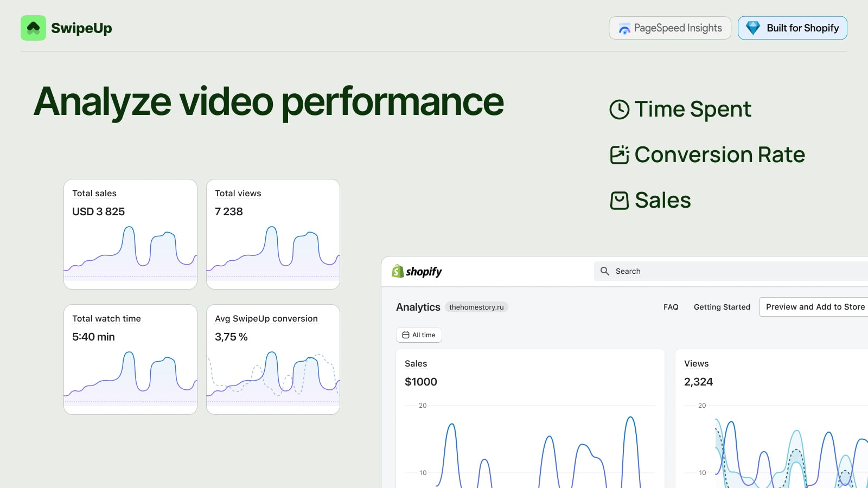Click the Shopify bag logo icon

[x=398, y=271]
